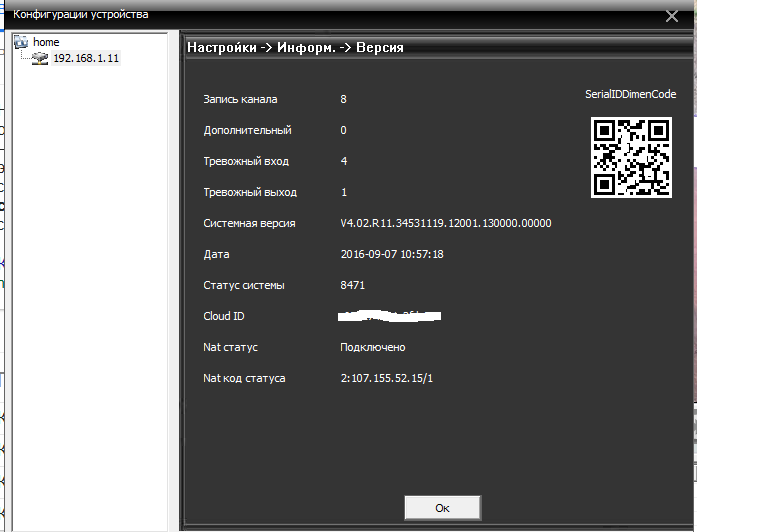Select the 192.168.1.11 device entry

86,59
